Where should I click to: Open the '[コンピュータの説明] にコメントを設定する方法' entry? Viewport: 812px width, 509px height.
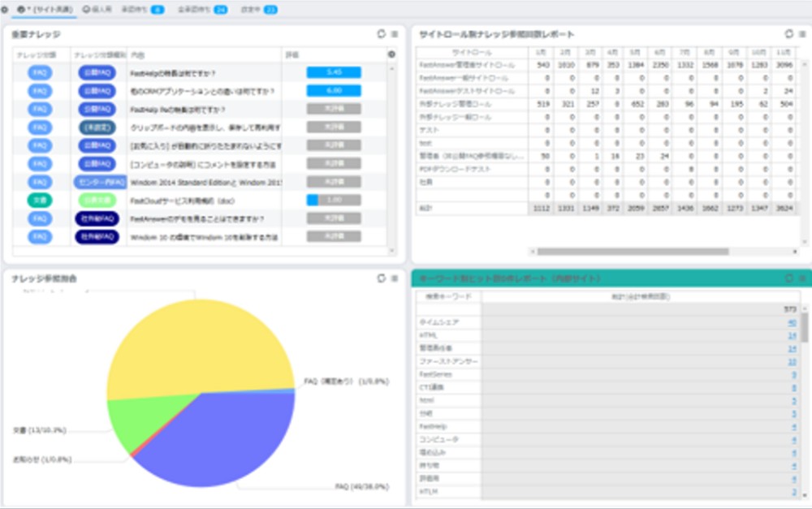tap(203, 164)
